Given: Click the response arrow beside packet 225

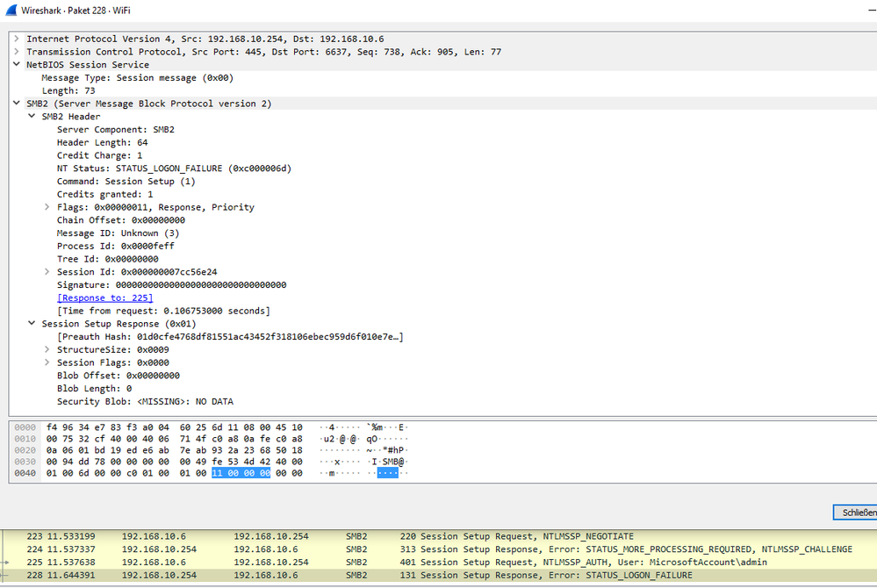Looking at the screenshot, I should [x=6, y=562].
